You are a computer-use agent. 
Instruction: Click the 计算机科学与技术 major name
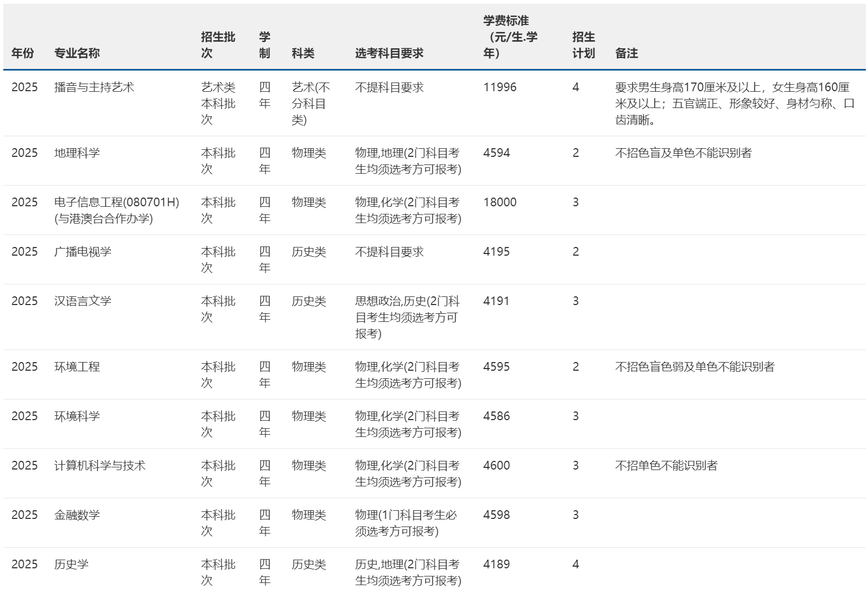(x=100, y=466)
